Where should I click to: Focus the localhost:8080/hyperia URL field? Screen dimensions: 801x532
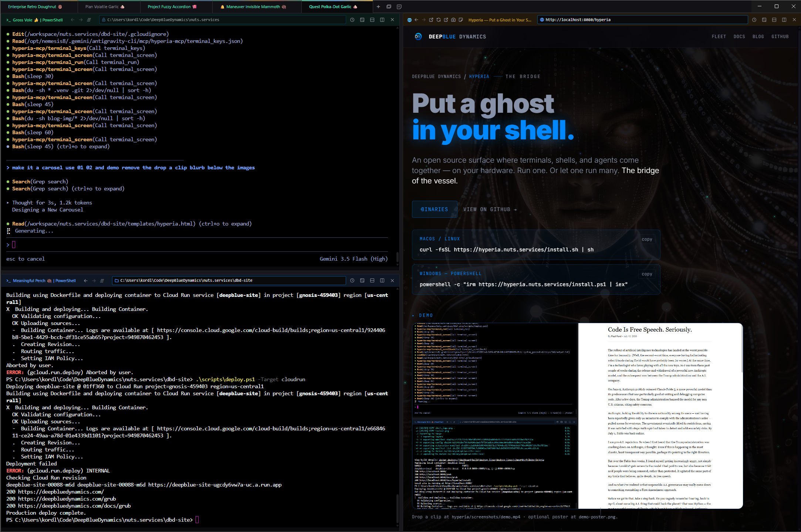pyautogui.click(x=643, y=20)
